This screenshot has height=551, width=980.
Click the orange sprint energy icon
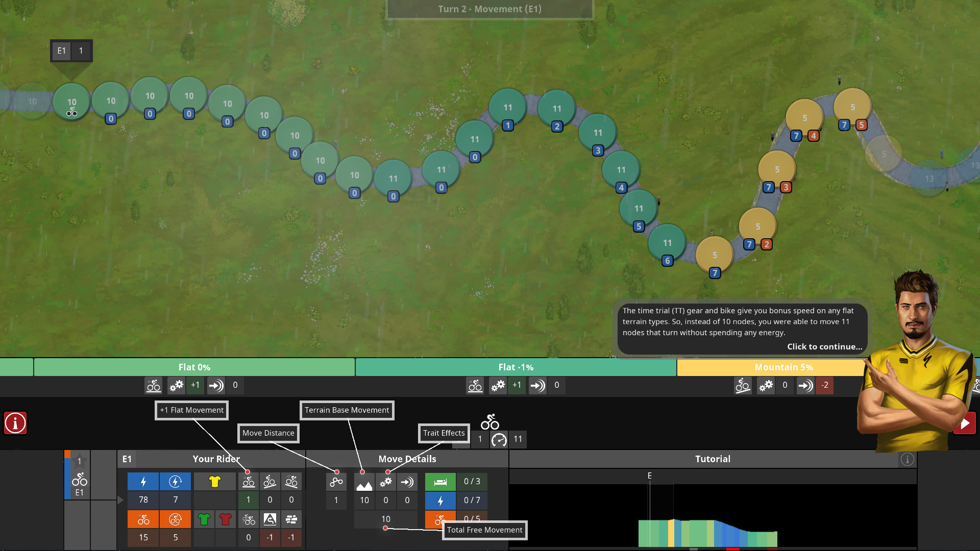pos(143,519)
